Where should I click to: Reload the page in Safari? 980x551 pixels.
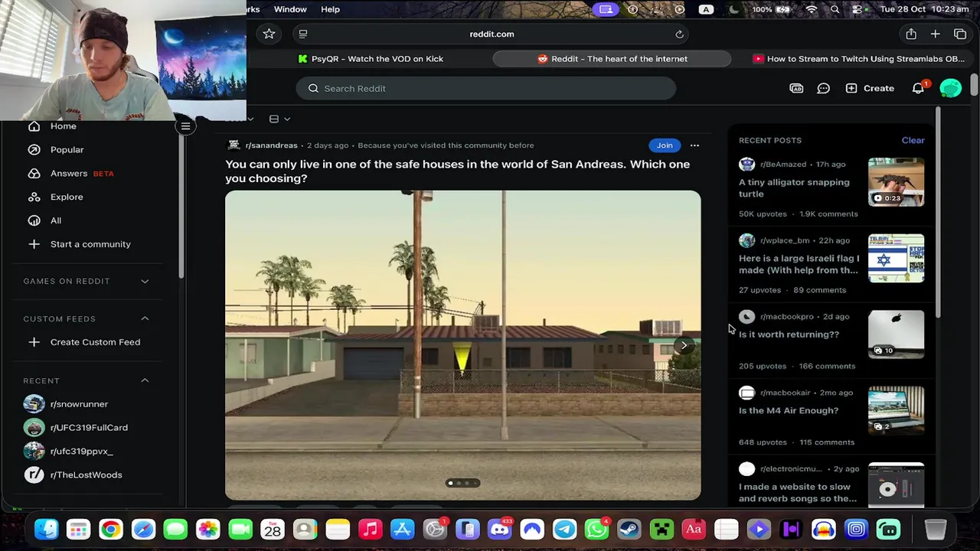679,34
